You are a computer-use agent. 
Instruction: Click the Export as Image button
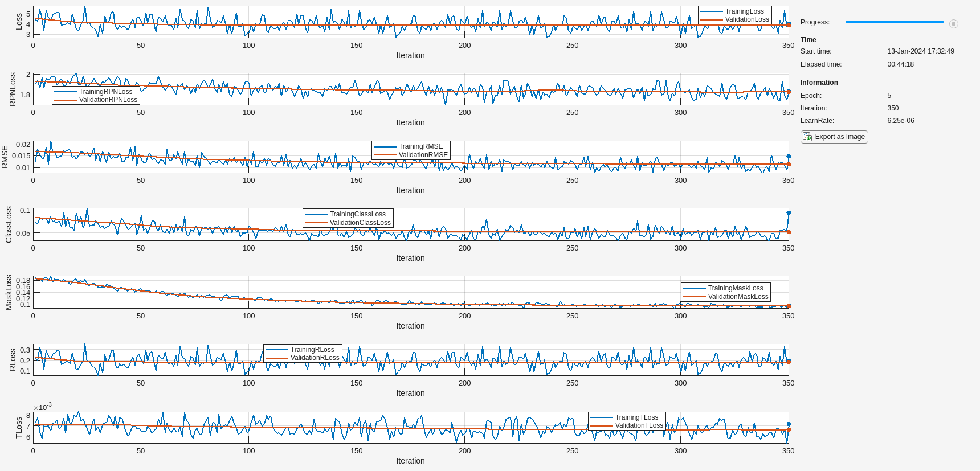(834, 137)
